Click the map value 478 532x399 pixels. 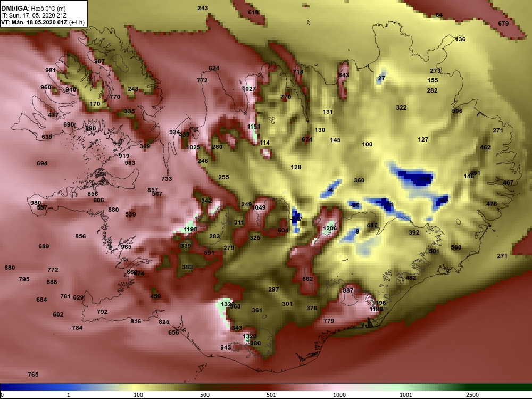point(492,204)
